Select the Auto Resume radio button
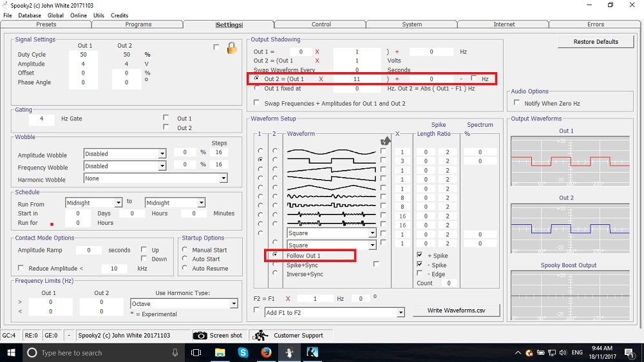 coord(185,267)
